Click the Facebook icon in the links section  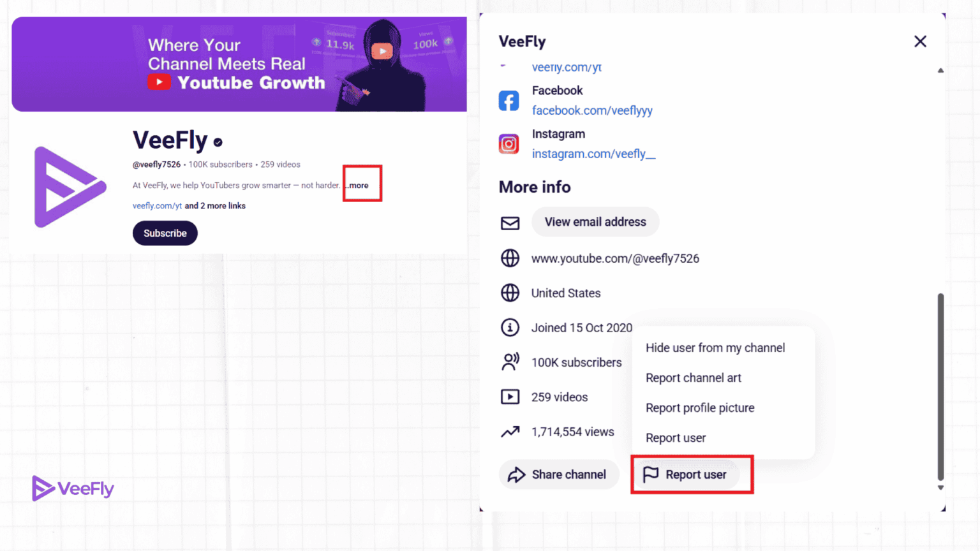[509, 100]
